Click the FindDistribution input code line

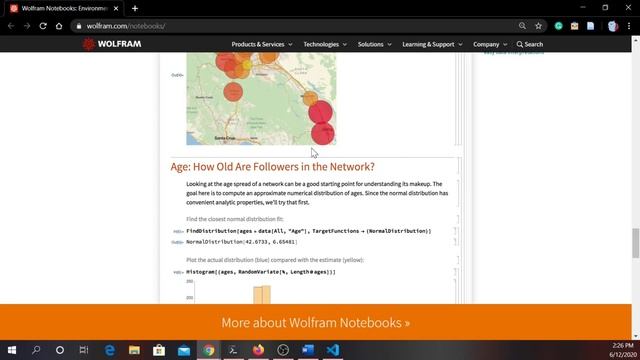tap(309, 231)
